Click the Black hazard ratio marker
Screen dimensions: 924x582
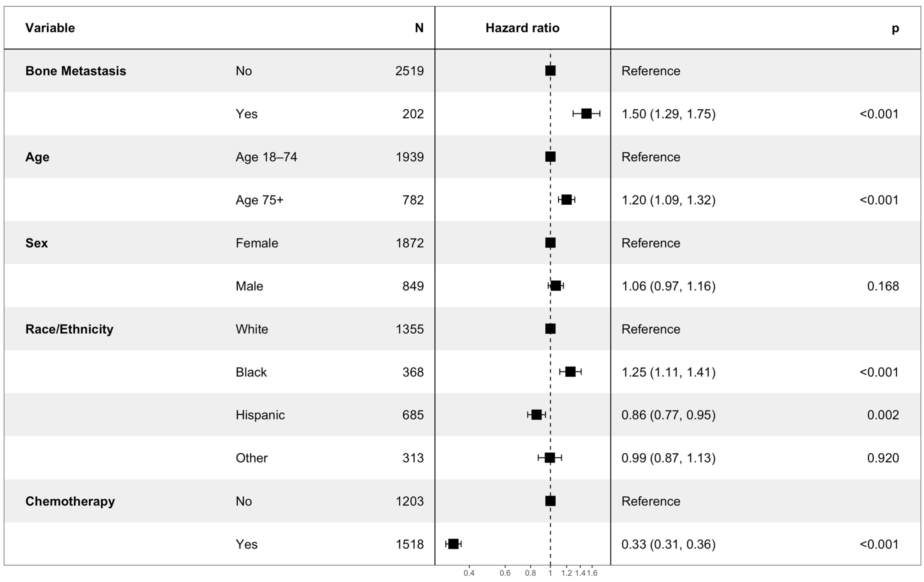click(x=570, y=371)
